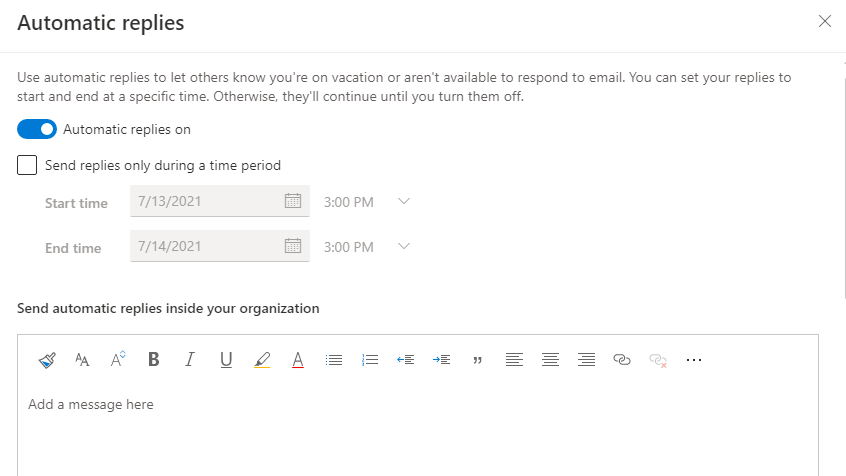Select the Format painter tool
This screenshot has height=476, width=846.
pos(47,360)
